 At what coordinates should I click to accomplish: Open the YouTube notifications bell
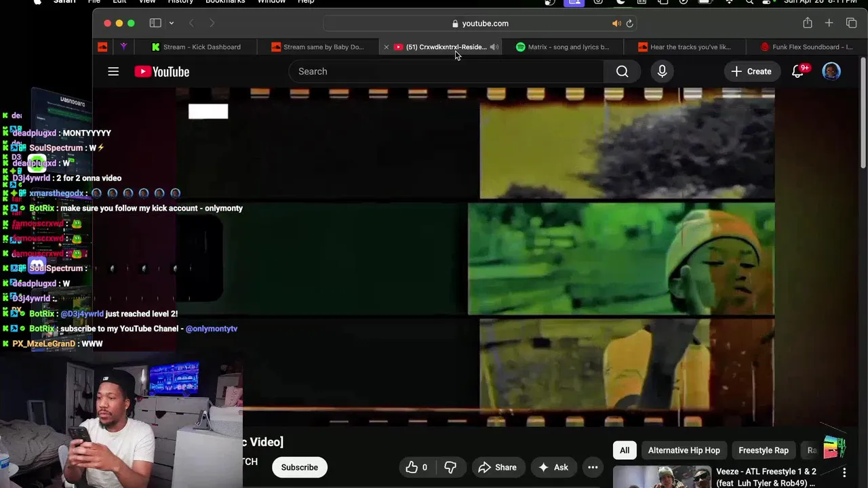pyautogui.click(x=798, y=71)
